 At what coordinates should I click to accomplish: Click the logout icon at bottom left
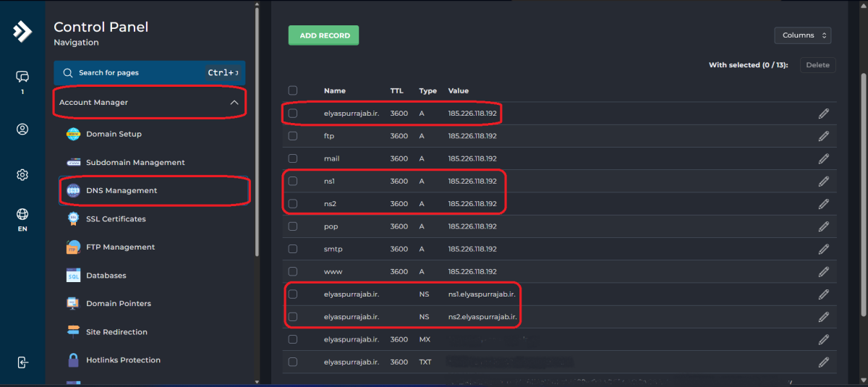tap(22, 362)
